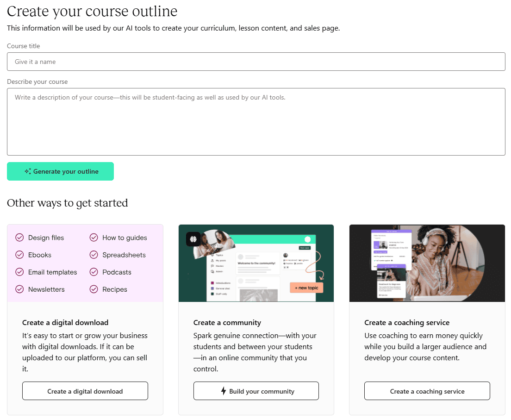
Task: Click 'Email templates' text label
Action: point(52,272)
